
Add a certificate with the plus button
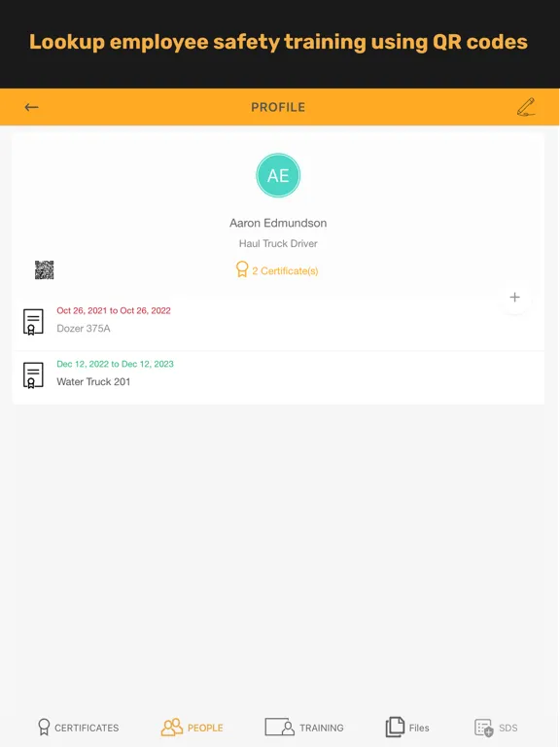pos(514,298)
